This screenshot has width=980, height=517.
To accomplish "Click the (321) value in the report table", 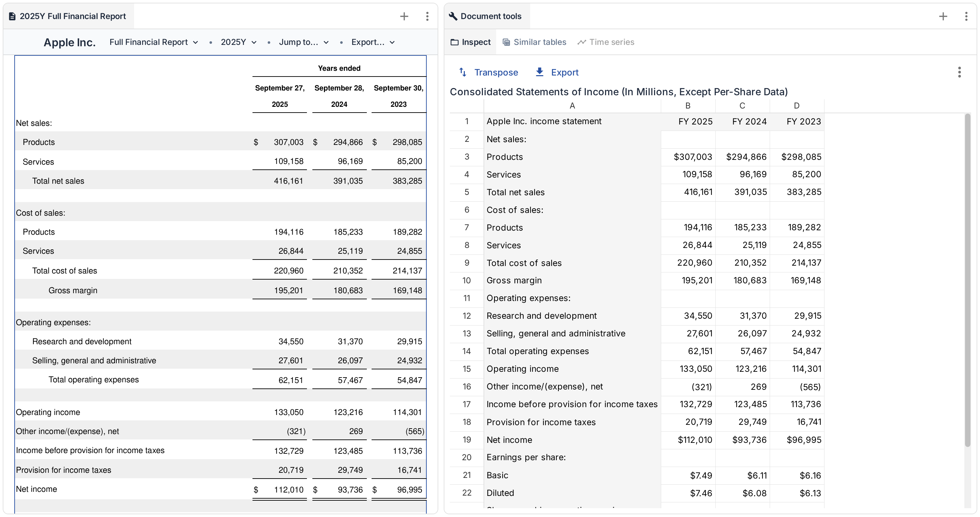I will tap(296, 432).
